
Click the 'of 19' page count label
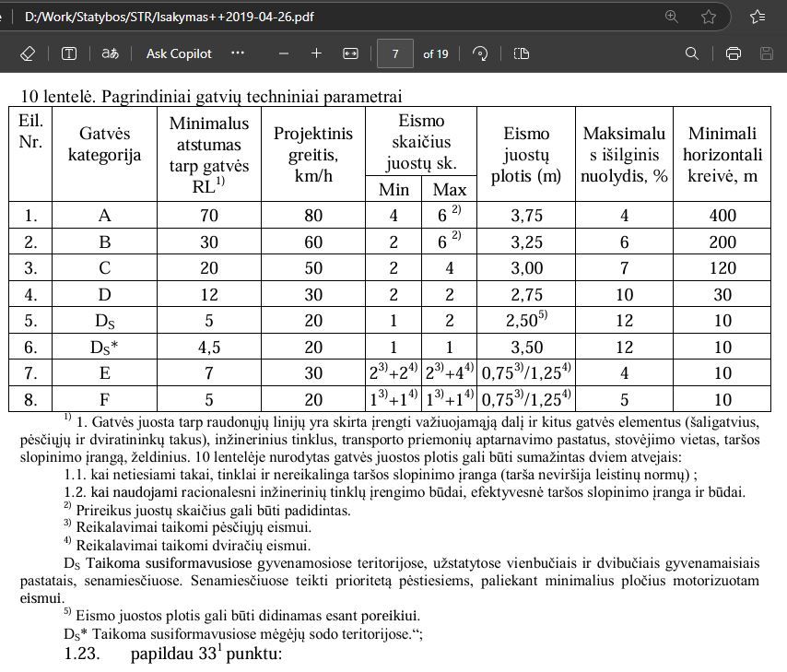click(436, 53)
